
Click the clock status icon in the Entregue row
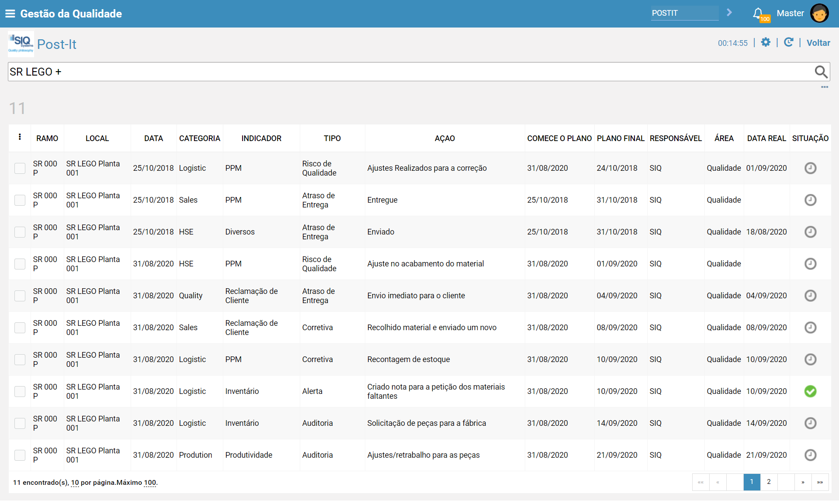pyautogui.click(x=810, y=200)
